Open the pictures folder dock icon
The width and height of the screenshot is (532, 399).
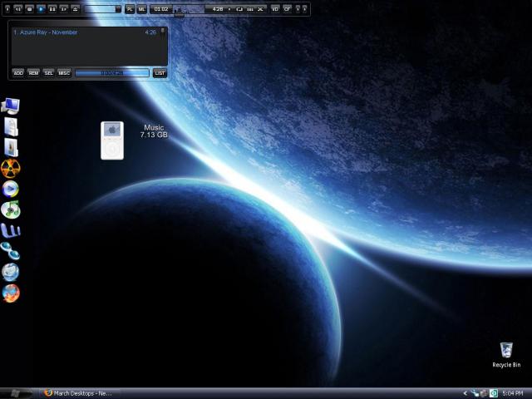click(11, 147)
